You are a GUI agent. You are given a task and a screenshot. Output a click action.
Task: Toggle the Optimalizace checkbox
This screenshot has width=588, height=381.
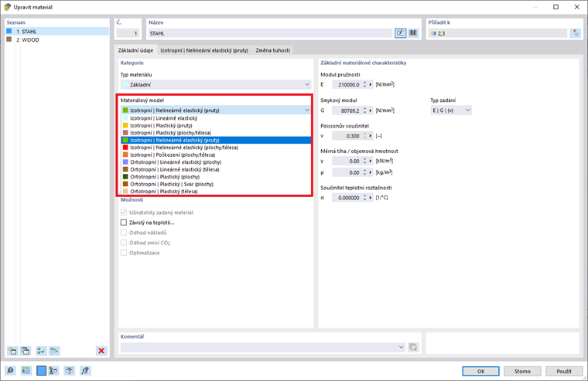pos(124,253)
